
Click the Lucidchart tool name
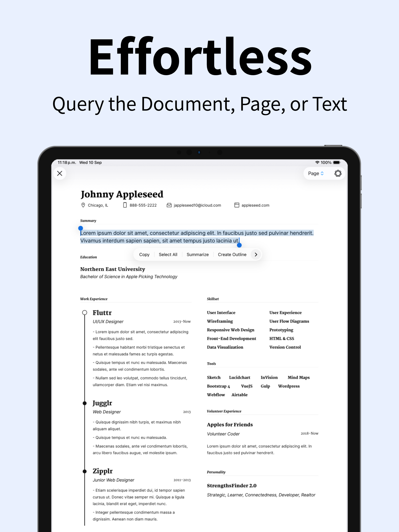tap(240, 378)
